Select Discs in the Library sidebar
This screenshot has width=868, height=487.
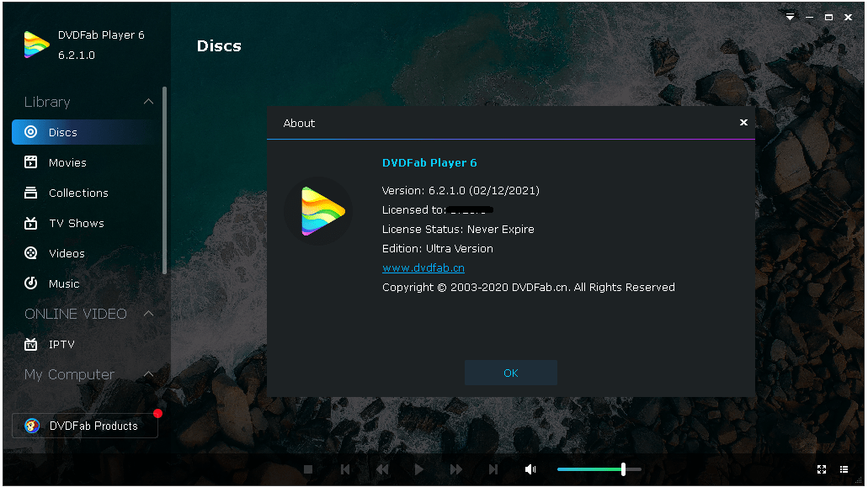(86, 132)
